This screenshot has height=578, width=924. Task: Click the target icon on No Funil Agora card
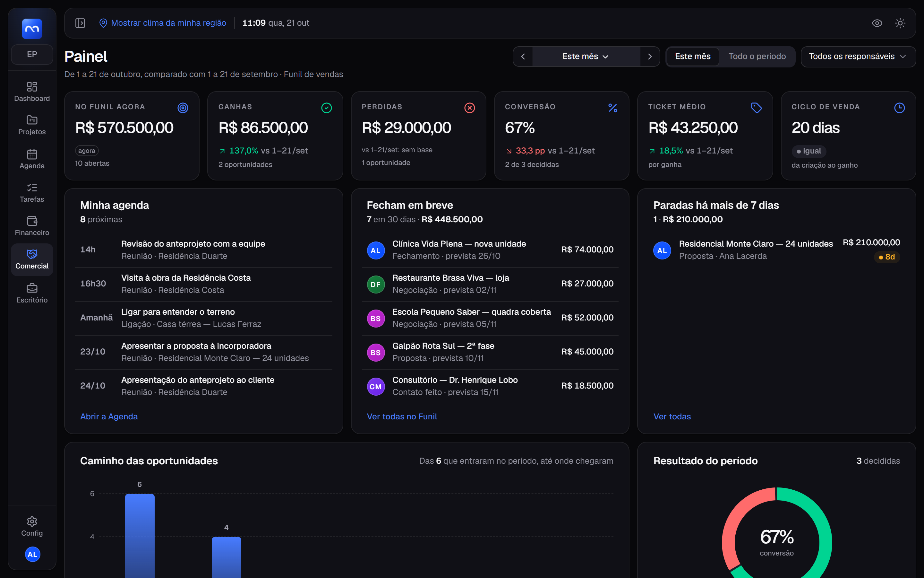click(183, 108)
